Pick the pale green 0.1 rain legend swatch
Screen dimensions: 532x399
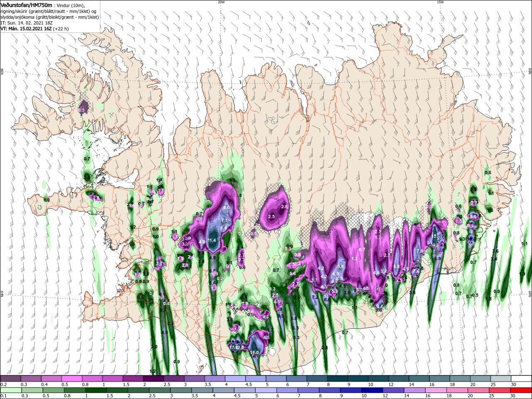(10, 390)
